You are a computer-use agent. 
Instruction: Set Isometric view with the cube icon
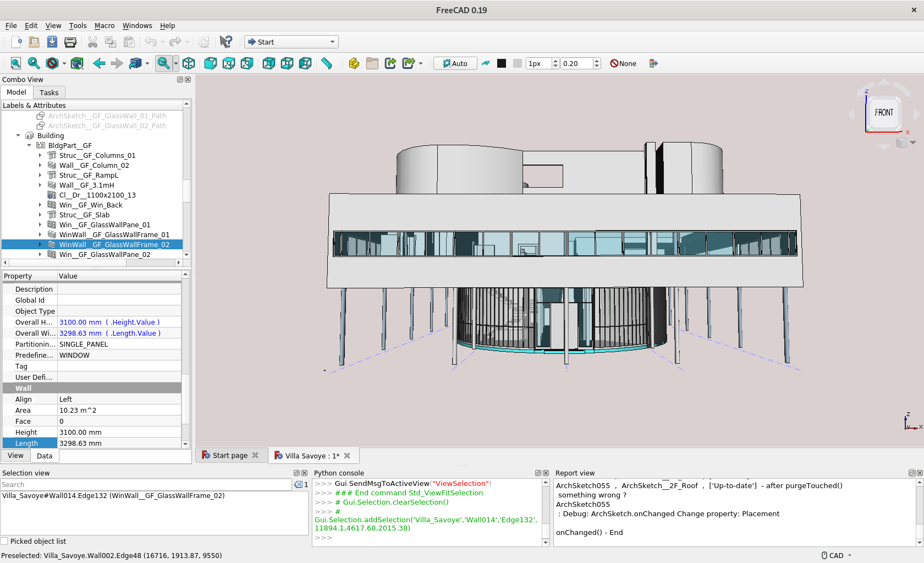coord(189,63)
